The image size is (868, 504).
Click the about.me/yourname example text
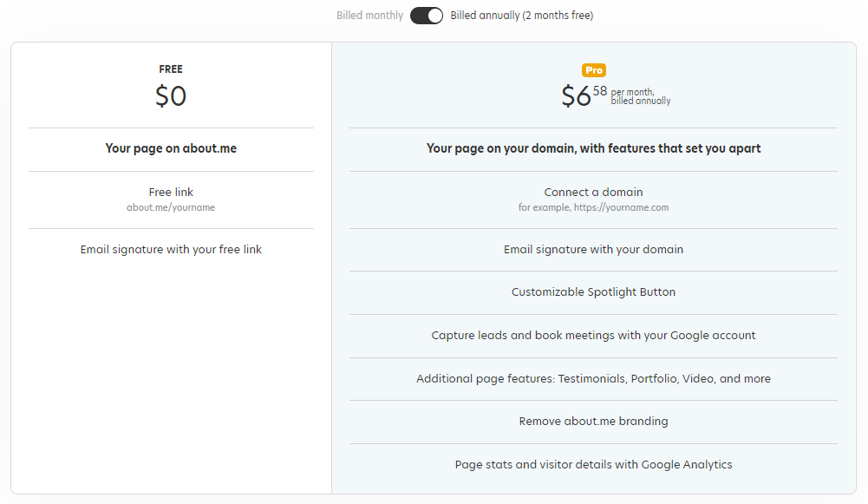[x=171, y=207]
